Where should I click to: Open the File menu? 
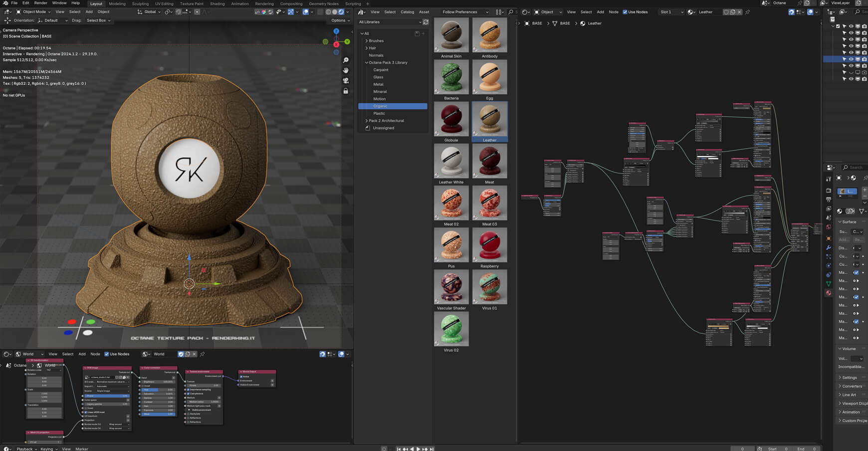point(14,3)
